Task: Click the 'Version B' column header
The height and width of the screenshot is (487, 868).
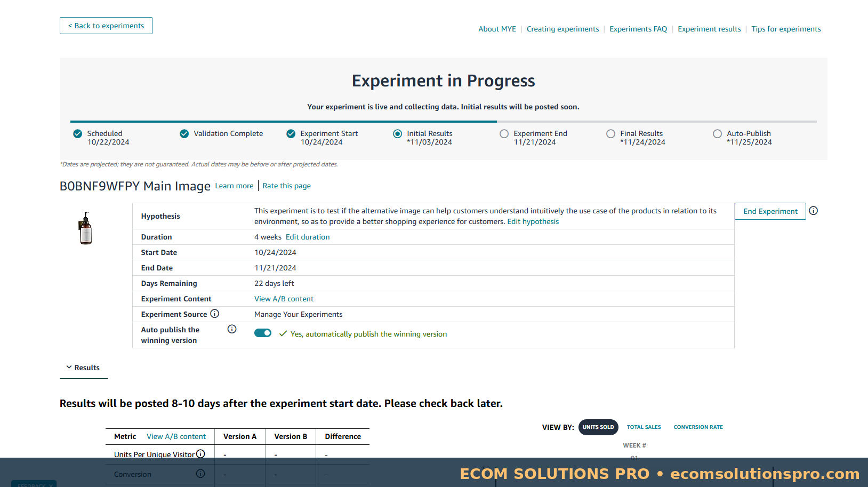Action: (x=291, y=437)
